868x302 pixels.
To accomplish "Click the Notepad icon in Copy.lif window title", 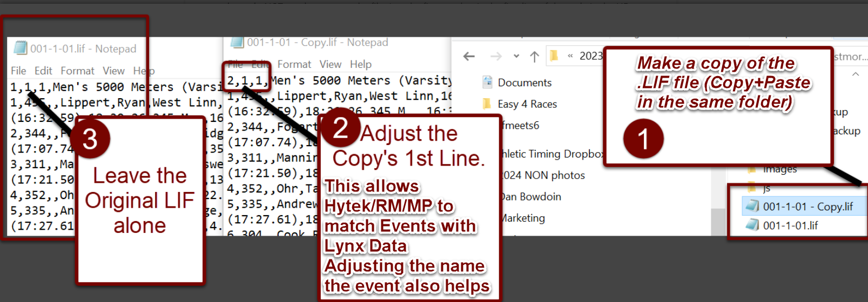I will point(237,42).
